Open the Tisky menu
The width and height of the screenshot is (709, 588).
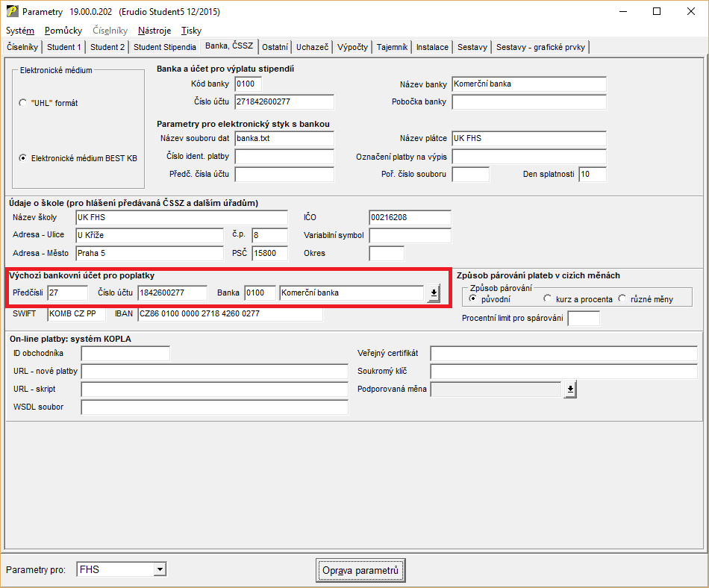tap(191, 31)
